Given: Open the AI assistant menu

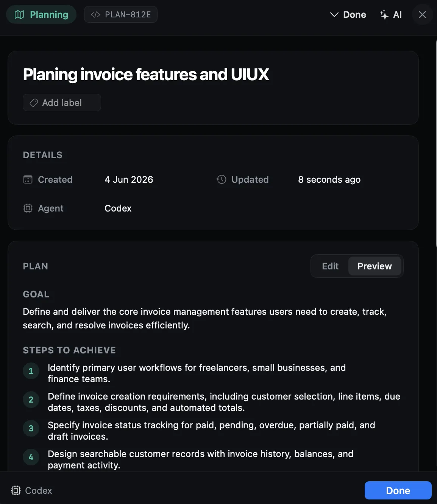Looking at the screenshot, I should (391, 15).
